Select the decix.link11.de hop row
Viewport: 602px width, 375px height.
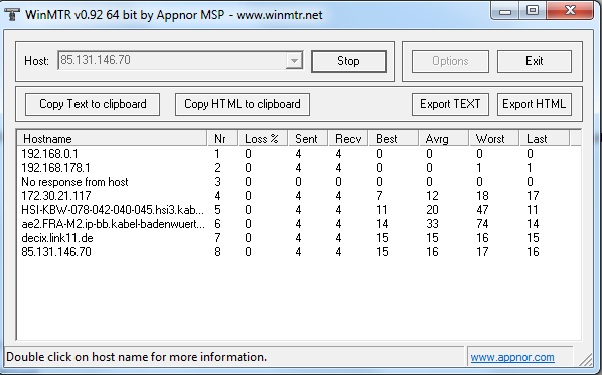tap(298, 238)
